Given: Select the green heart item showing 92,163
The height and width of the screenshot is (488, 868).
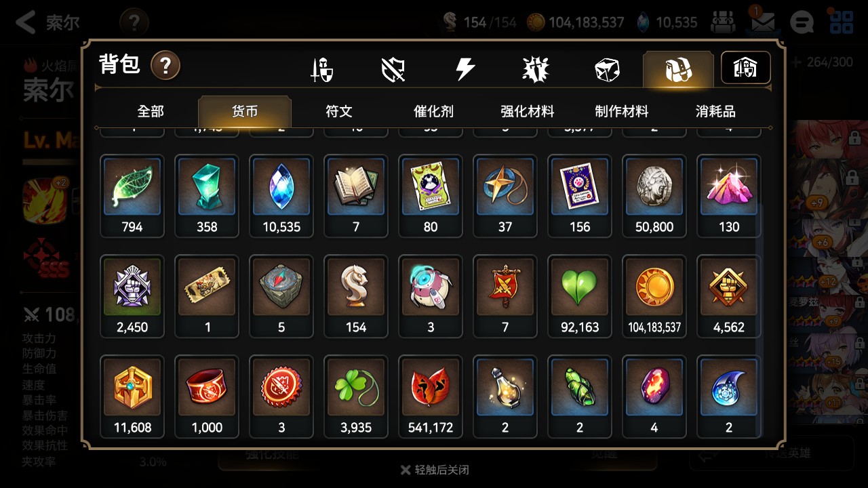Looking at the screenshot, I should tap(580, 296).
